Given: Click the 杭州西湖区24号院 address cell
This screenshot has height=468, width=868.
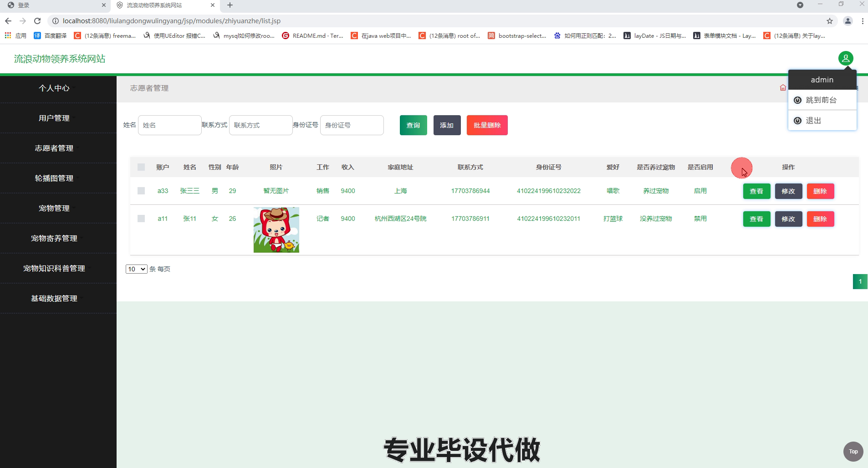Looking at the screenshot, I should [x=400, y=219].
